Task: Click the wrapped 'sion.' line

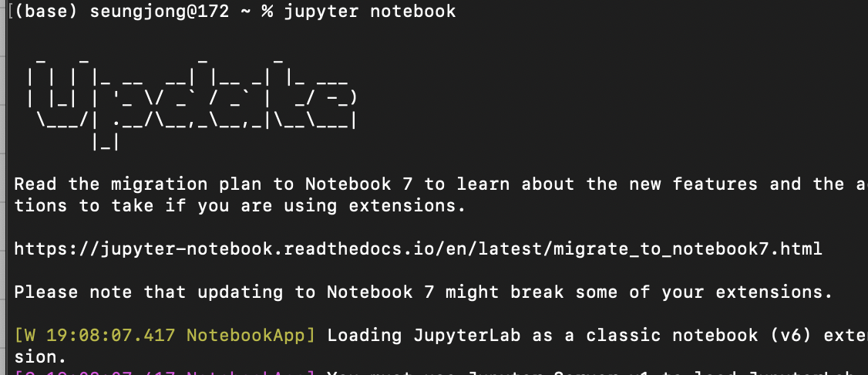Action: point(40,356)
